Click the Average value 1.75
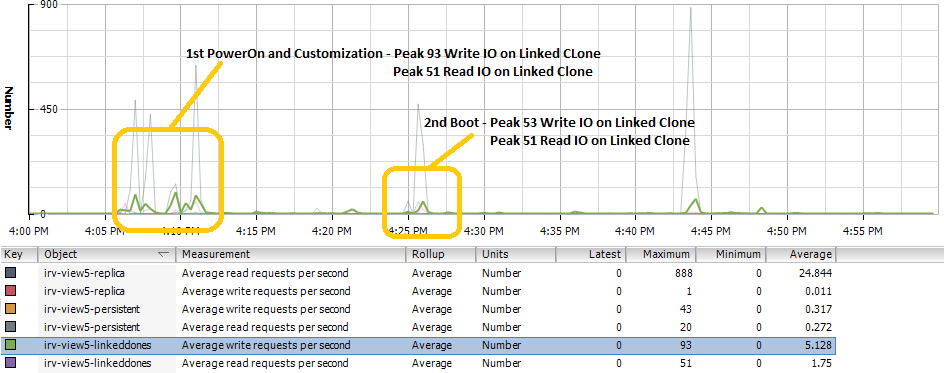 point(822,363)
